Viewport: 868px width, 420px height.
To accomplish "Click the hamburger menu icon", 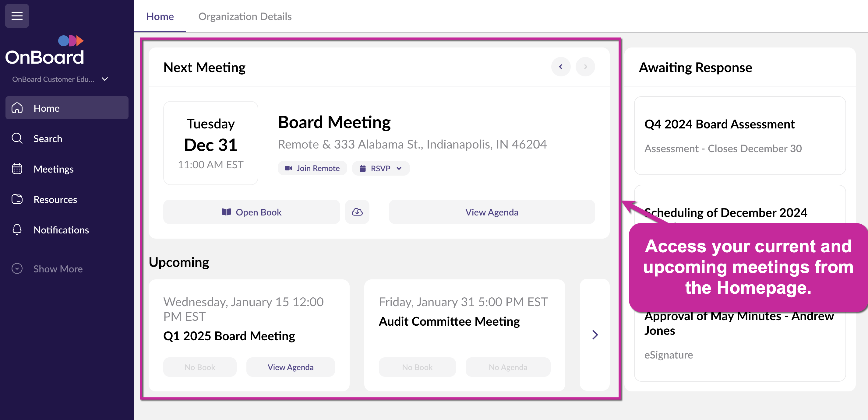I will pyautogui.click(x=17, y=16).
